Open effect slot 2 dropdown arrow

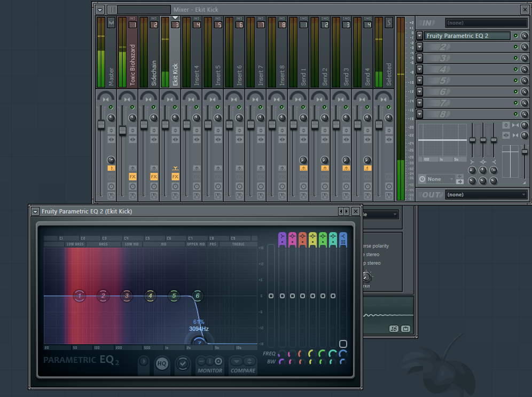coord(420,47)
